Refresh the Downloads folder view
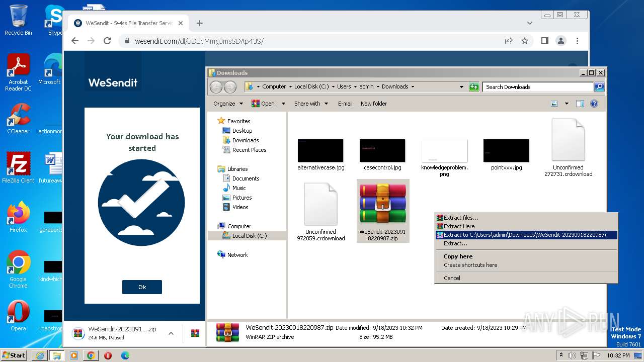The image size is (644, 362). 474,87
